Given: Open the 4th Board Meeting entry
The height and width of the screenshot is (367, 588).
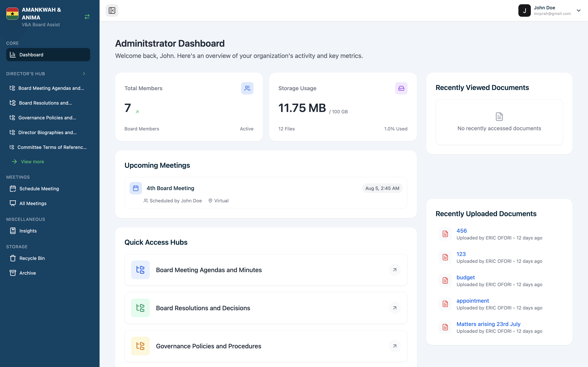Looking at the screenshot, I should click(170, 188).
